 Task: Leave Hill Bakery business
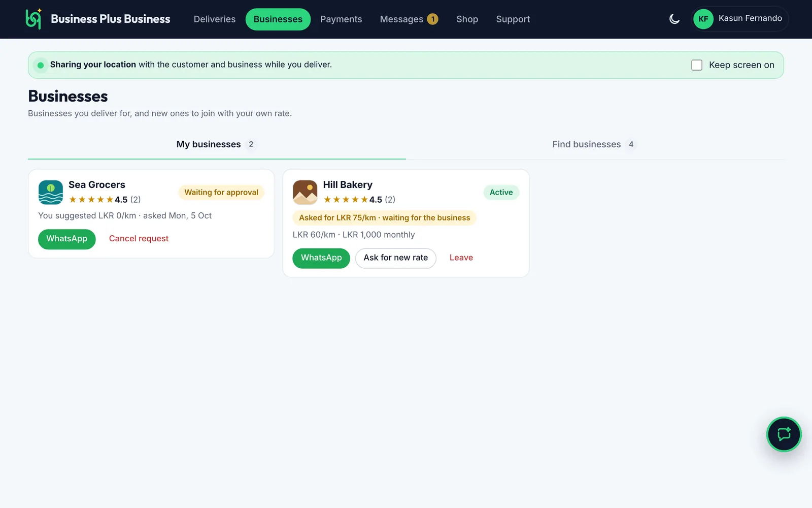pyautogui.click(x=461, y=258)
